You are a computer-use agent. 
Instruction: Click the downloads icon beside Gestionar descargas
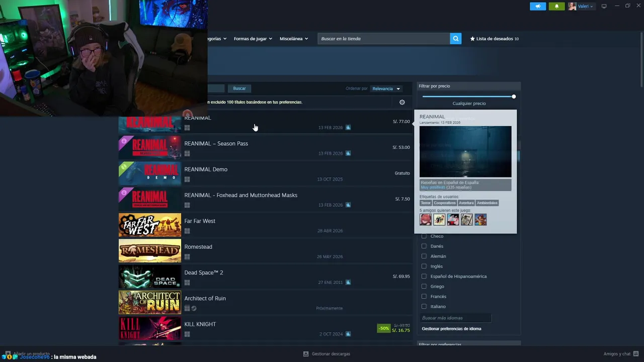click(305, 354)
